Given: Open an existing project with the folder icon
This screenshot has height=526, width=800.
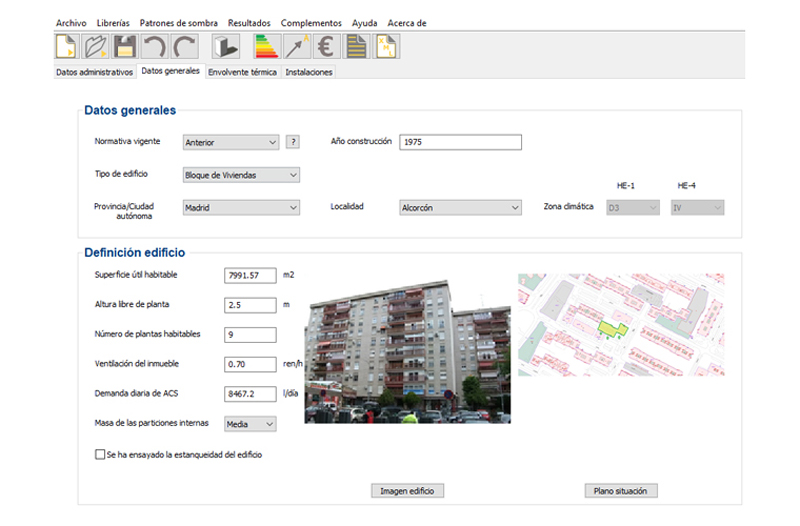Looking at the screenshot, I should [95, 46].
